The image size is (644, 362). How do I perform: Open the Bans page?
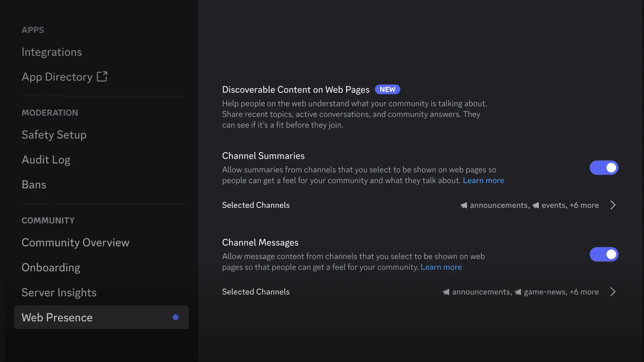pos(34,185)
